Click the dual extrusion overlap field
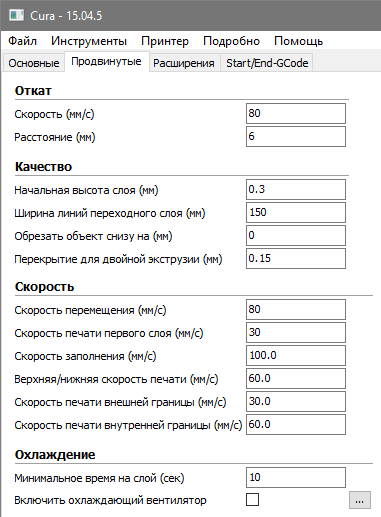The image size is (381, 517). pos(296,258)
